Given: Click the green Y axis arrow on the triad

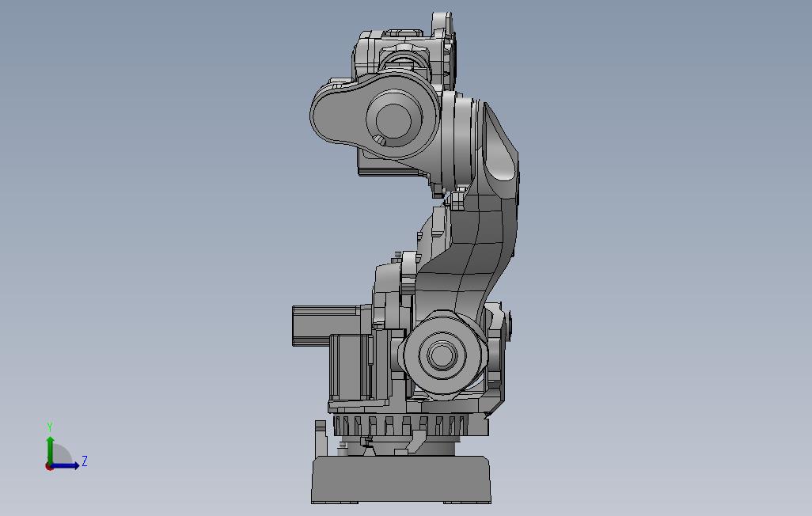Looking at the screenshot, I should (x=50, y=450).
